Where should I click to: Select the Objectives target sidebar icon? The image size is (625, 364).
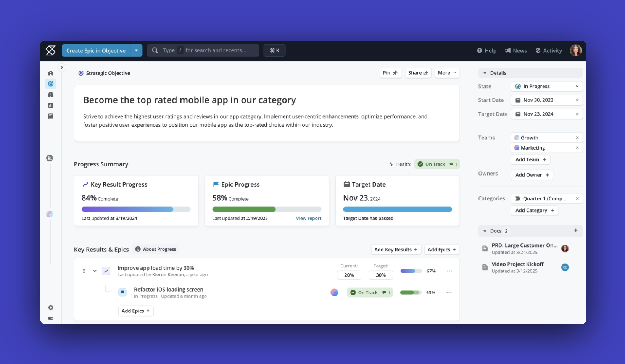point(51,84)
